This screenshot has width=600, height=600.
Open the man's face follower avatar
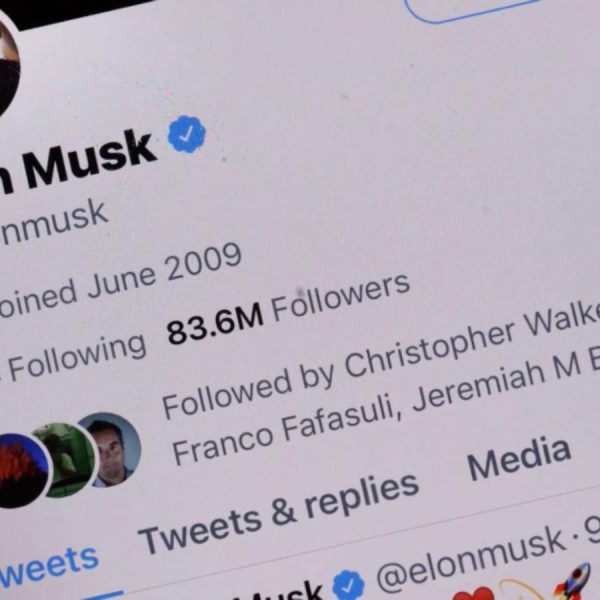tap(111, 449)
